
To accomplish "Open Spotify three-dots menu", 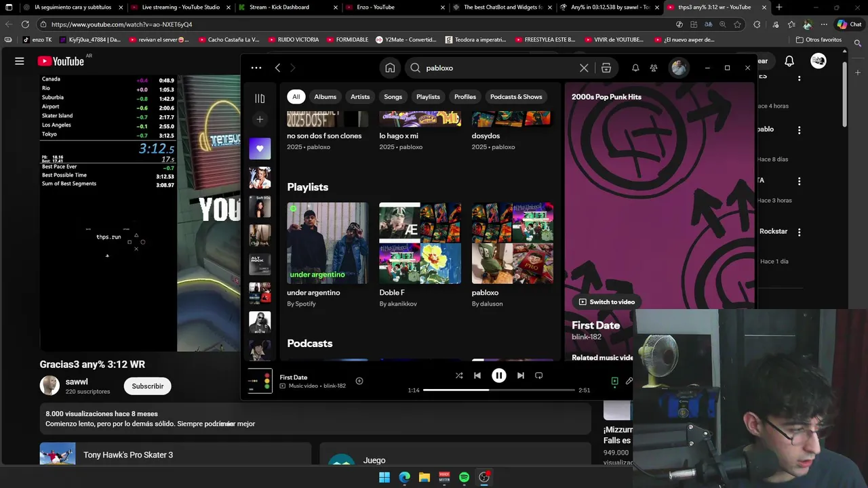I will pyautogui.click(x=256, y=68).
